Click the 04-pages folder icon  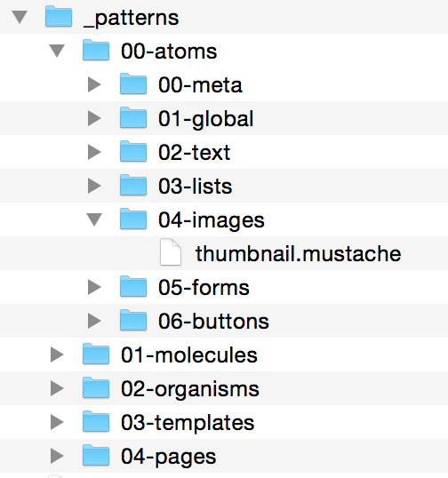click(96, 455)
